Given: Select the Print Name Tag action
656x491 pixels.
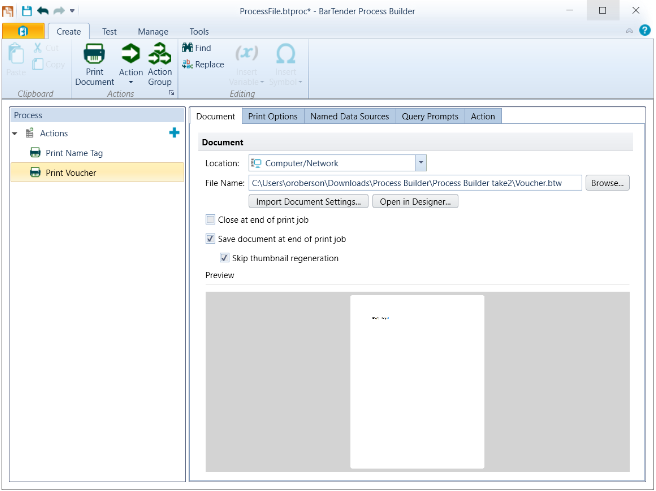Looking at the screenshot, I should (x=97, y=153).
